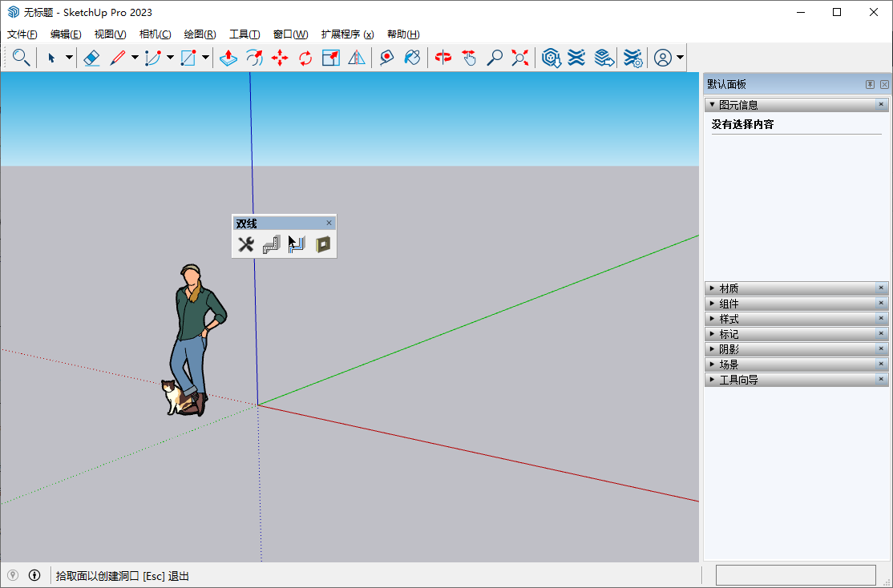Choose the Paint Bucket tool
Image resolution: width=893 pixels, height=588 pixels.
(412, 58)
